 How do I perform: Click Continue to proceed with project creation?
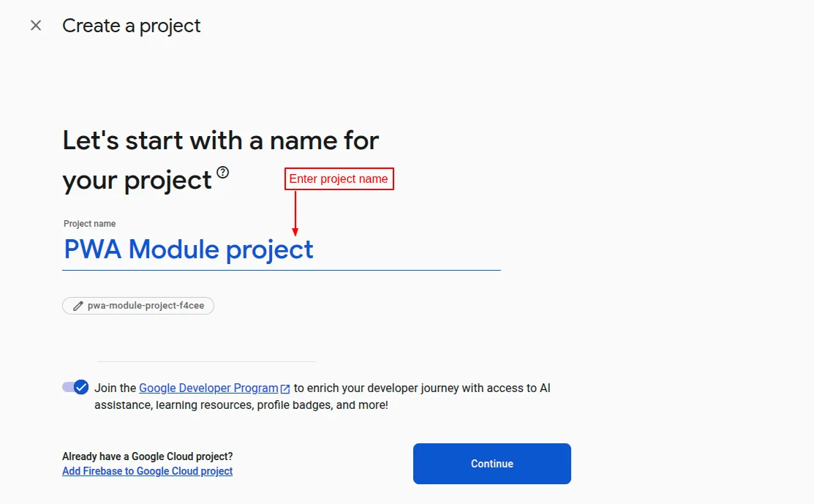coord(491,463)
